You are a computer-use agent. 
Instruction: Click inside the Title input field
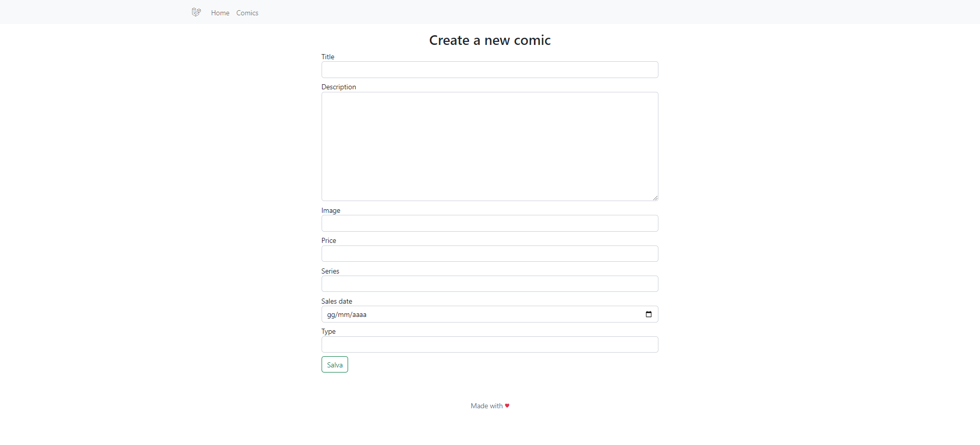[489, 69]
